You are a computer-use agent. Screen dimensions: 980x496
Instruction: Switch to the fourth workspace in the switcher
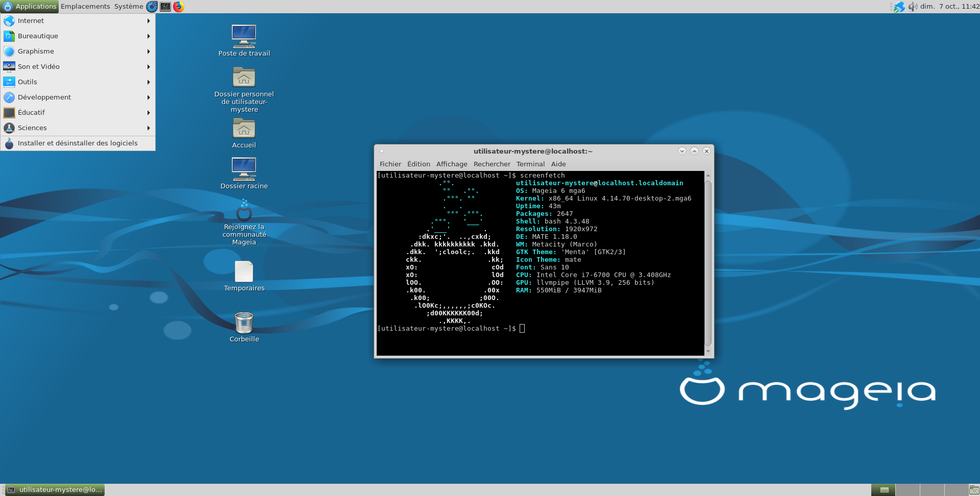pos(956,490)
